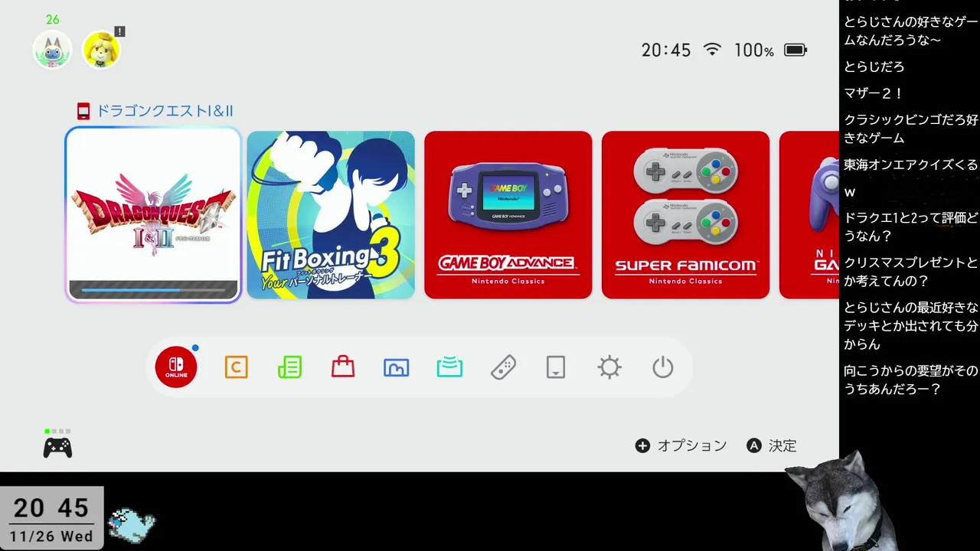Click chat message 東海オンエアクイズくる
The image size is (980, 551).
click(911, 165)
